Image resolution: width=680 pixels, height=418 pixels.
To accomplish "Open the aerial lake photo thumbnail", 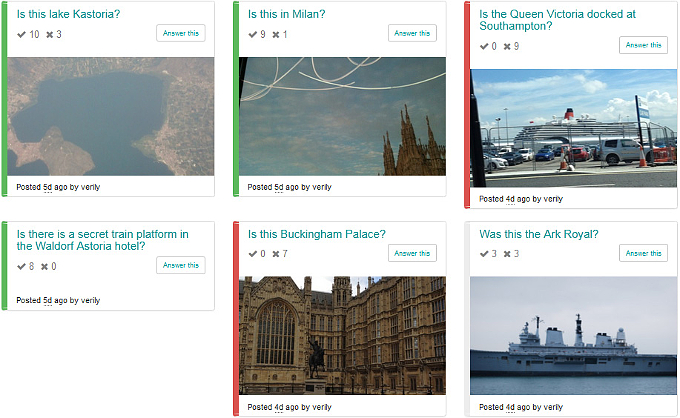I will (111, 116).
